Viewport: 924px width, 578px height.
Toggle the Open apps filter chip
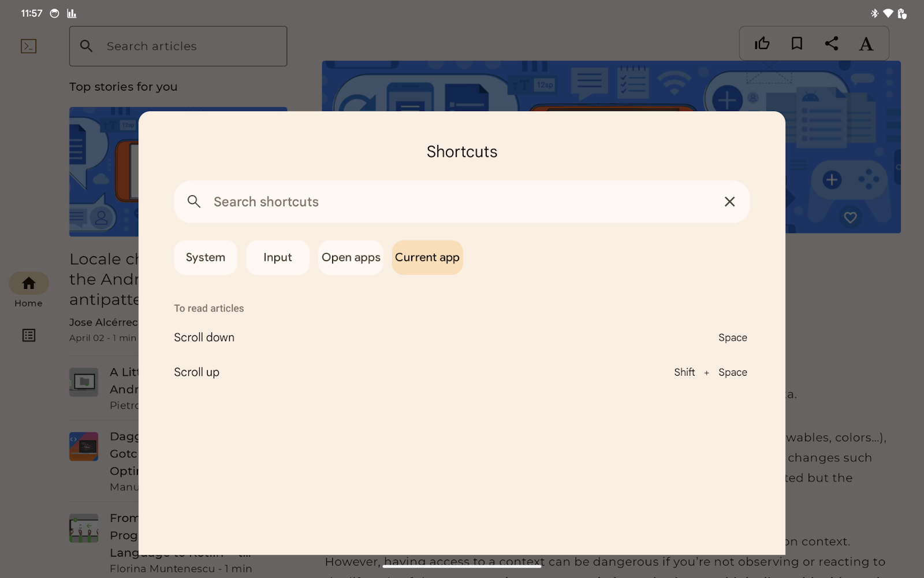click(x=351, y=257)
